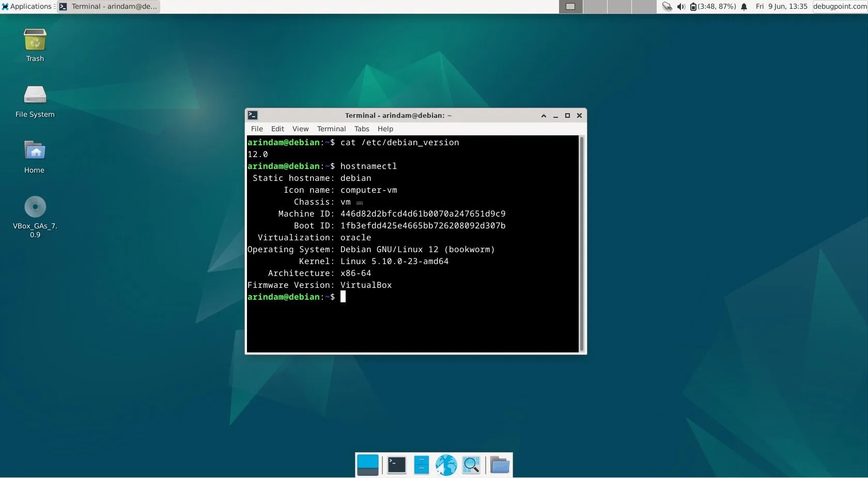Open the Terminal menu in the terminal window
This screenshot has width=868, height=478.
[331, 129]
